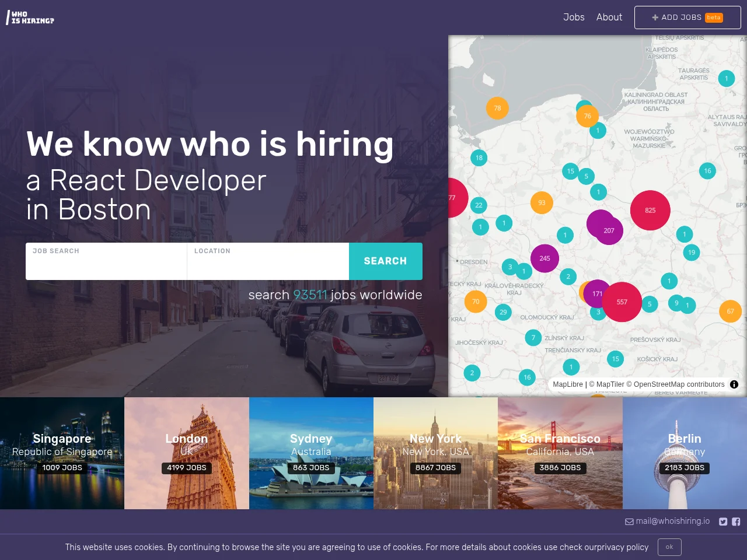Image resolution: width=747 pixels, height=560 pixels.
Task: Click the Add Jobs beta button
Action: click(x=687, y=17)
